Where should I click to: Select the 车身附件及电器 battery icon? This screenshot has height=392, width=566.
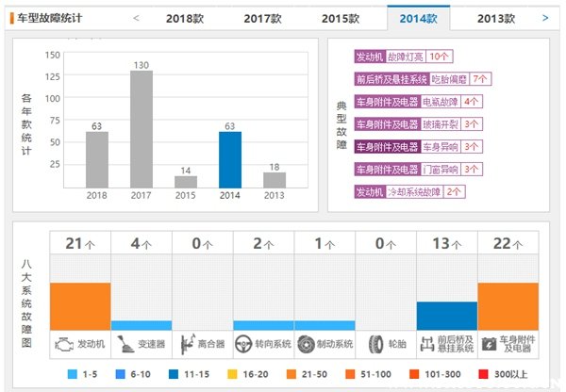(x=489, y=344)
